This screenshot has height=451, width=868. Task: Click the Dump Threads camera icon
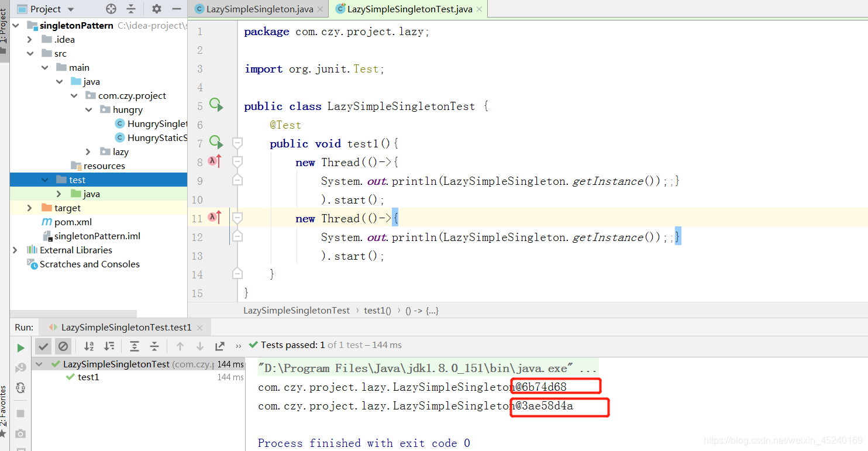click(x=21, y=433)
